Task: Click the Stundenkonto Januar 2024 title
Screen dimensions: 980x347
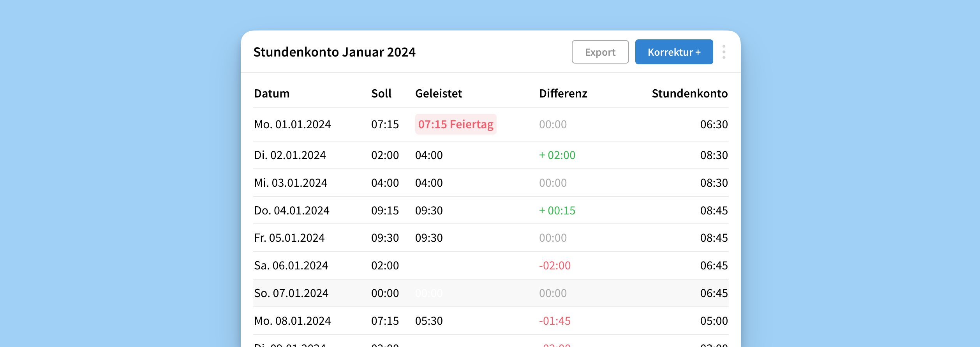Action: 334,52
